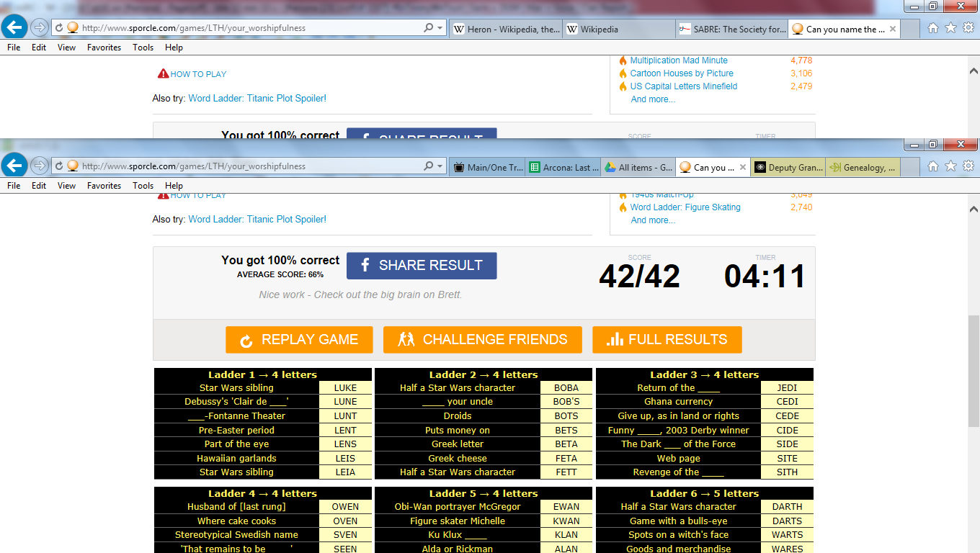
Task: Click the clue "Debussy's 'Clair de ___'"
Action: pyautogui.click(x=236, y=402)
